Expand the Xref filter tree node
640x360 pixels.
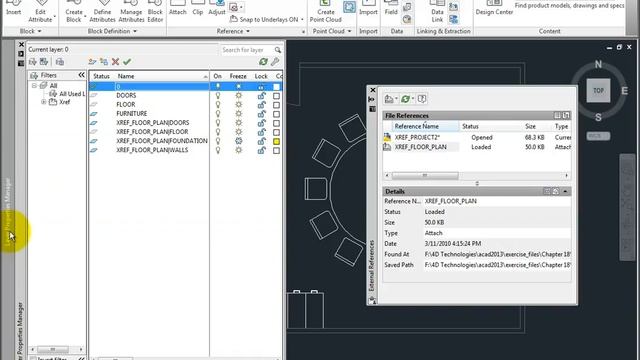44,102
